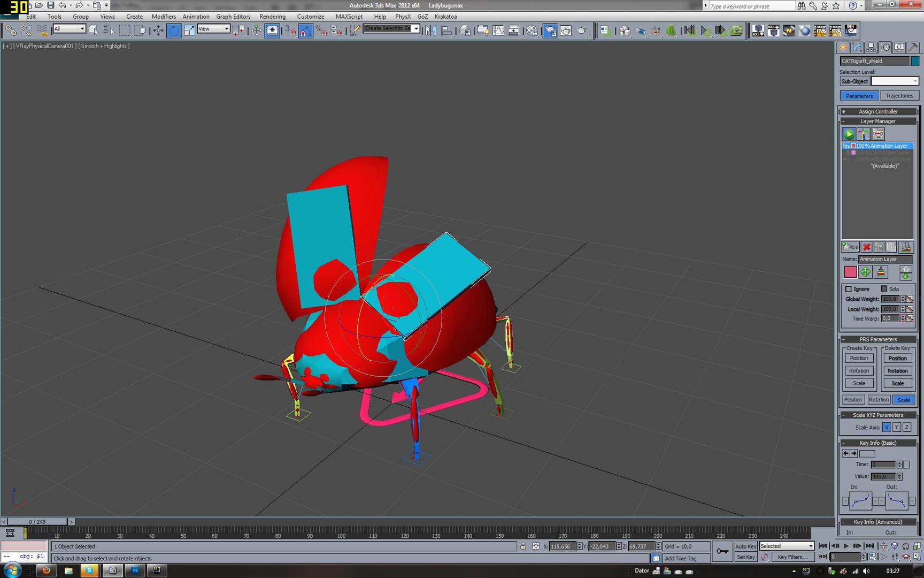924x578 pixels.
Task: Activate the Select and Rotate tool
Action: point(174,31)
